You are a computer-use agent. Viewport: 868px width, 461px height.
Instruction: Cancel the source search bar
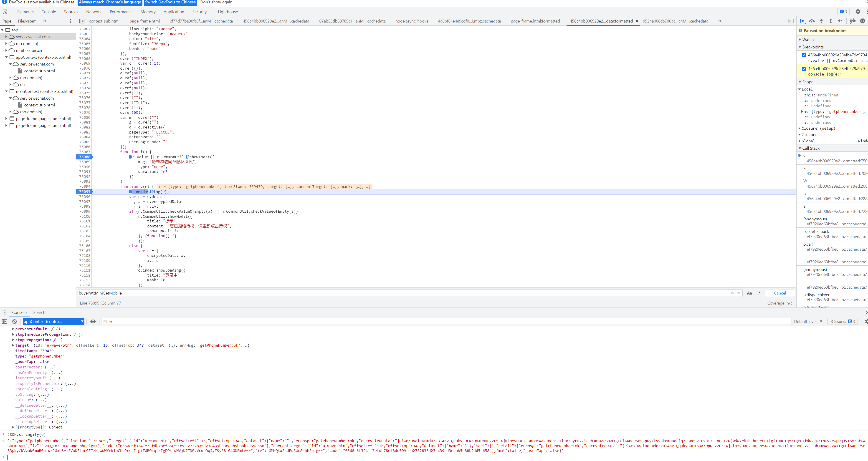(x=780, y=293)
